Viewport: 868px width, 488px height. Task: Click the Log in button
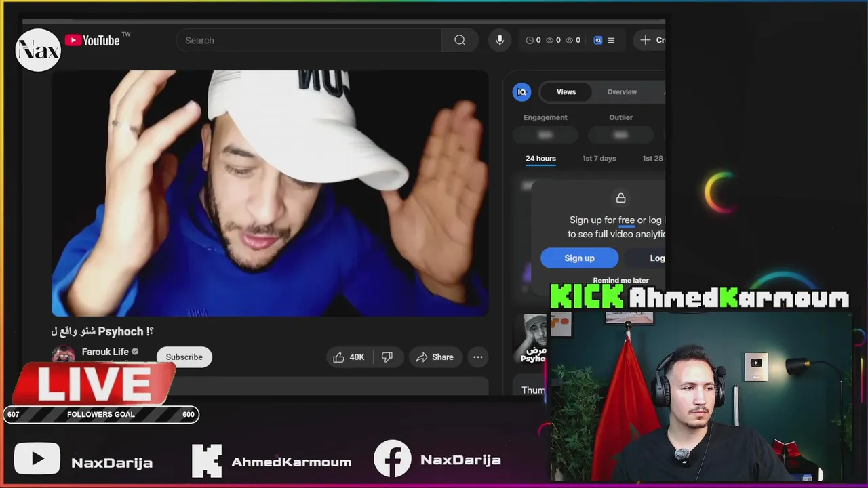pyautogui.click(x=646, y=258)
